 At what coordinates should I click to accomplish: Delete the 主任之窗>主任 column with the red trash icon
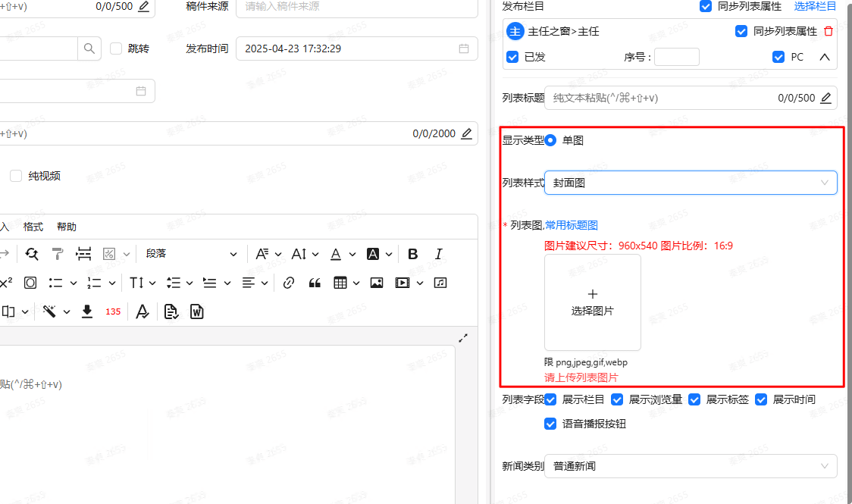tap(828, 32)
